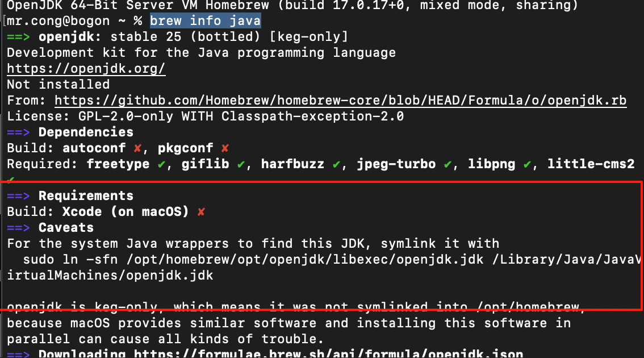Click the green check next to libpng
Image resolution: width=644 pixels, height=358 pixels.
pyautogui.click(x=528, y=164)
